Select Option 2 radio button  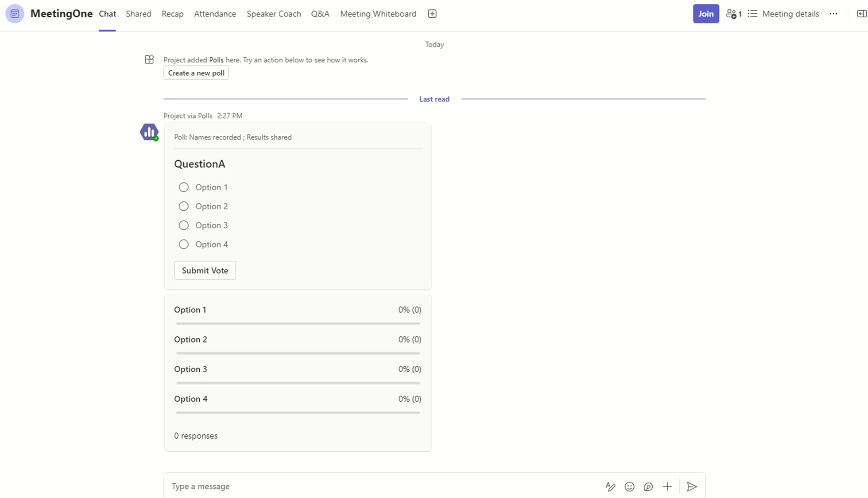183,206
